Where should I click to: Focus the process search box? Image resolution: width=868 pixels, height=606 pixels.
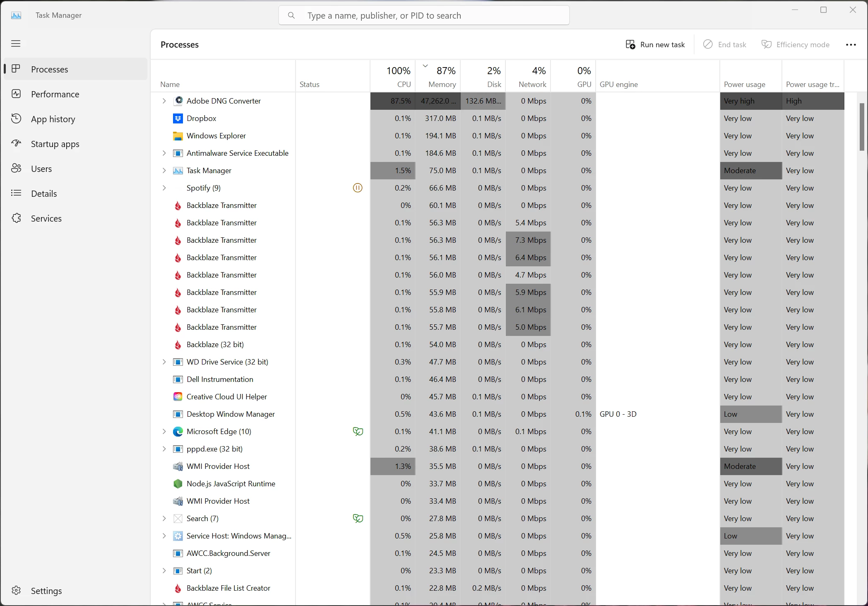coord(424,16)
